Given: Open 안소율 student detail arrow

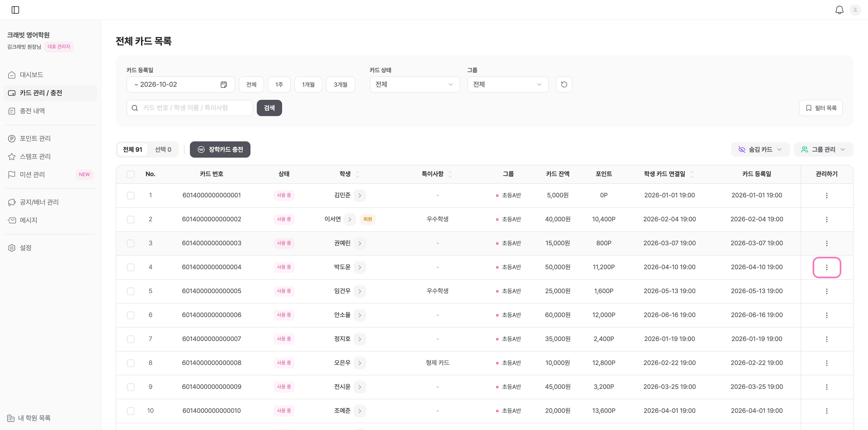Looking at the screenshot, I should (x=360, y=315).
